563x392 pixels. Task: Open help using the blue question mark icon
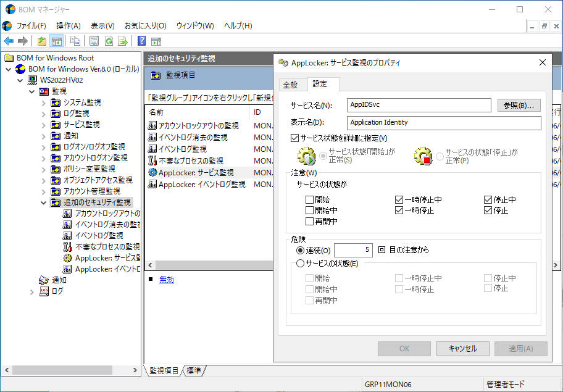tap(142, 41)
